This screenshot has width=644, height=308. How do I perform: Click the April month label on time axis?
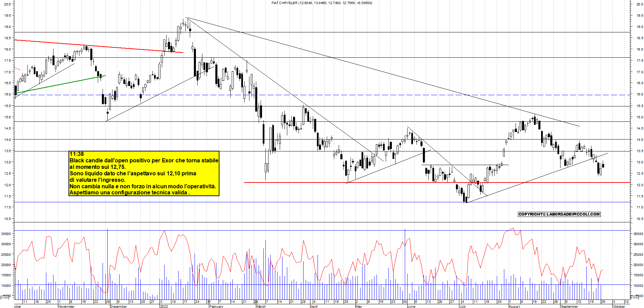314,306
